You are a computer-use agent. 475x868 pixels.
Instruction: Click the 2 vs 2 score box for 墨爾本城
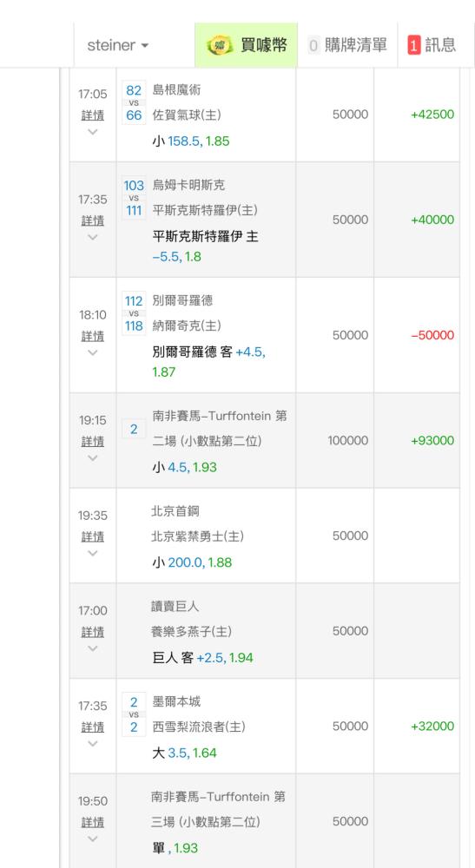pos(134,714)
